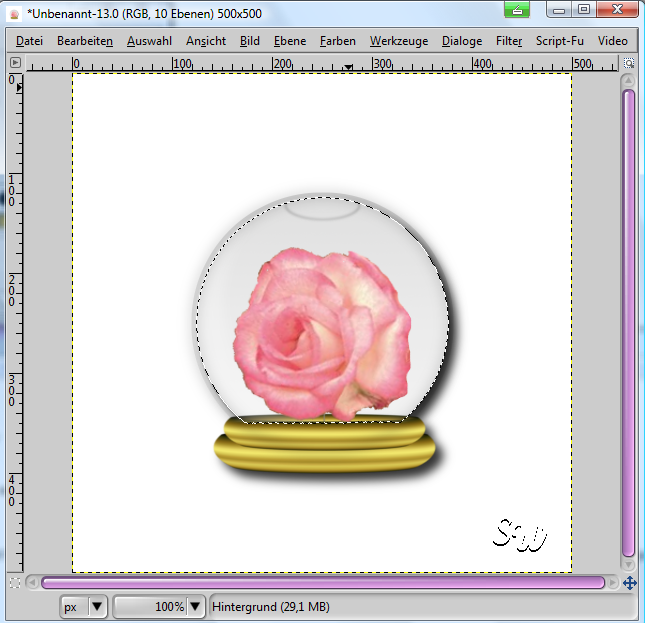Close the GIMP image window
Image resolution: width=645 pixels, height=623 pixels.
point(617,9)
